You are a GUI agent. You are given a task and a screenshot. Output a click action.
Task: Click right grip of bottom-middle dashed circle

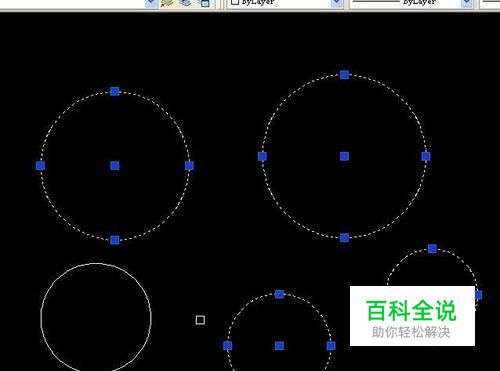pyautogui.click(x=331, y=346)
